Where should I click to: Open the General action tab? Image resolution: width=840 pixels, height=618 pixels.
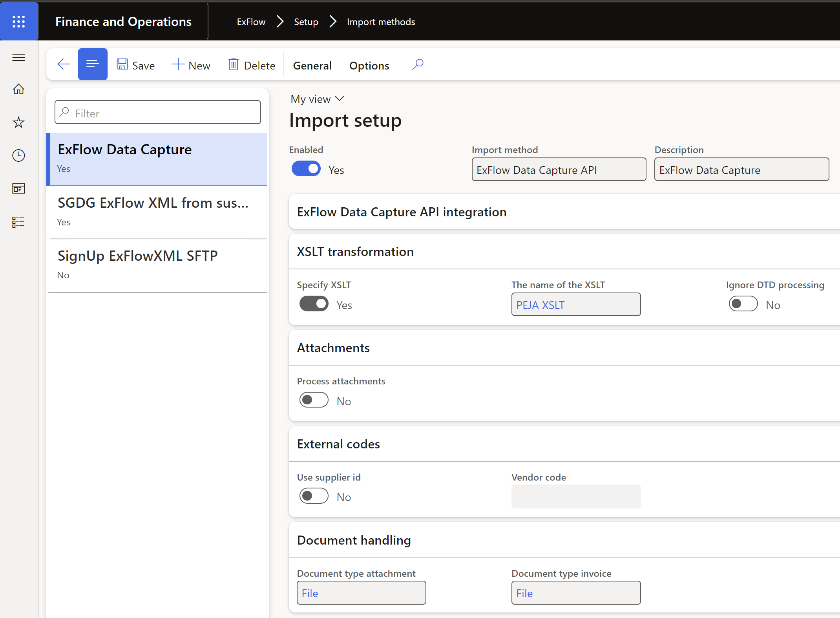click(312, 66)
